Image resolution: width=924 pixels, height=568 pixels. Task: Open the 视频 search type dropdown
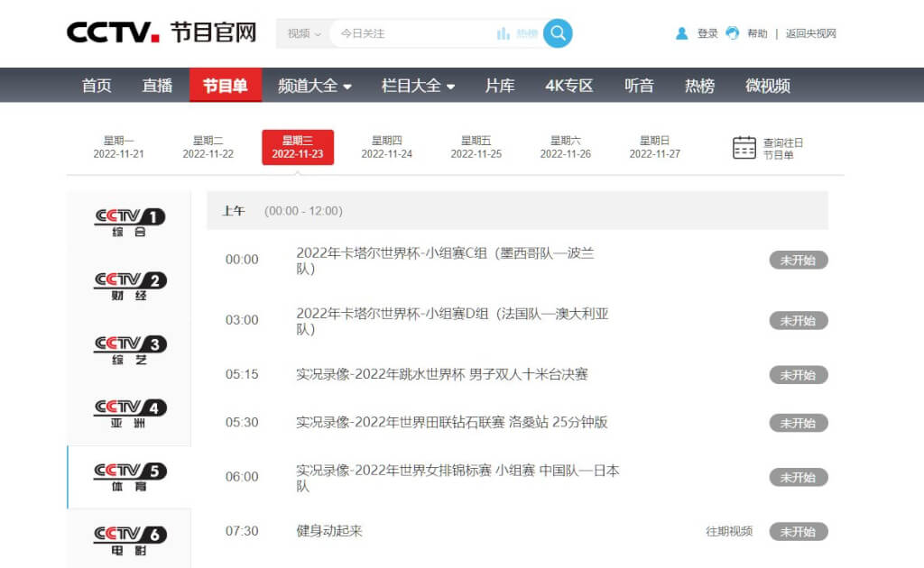pos(304,33)
